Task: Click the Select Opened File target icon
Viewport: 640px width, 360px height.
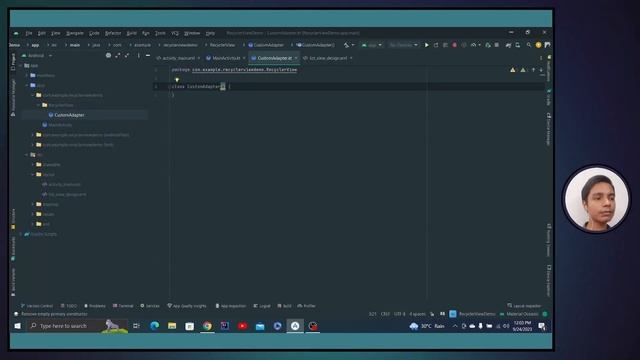Action: pos(108,56)
